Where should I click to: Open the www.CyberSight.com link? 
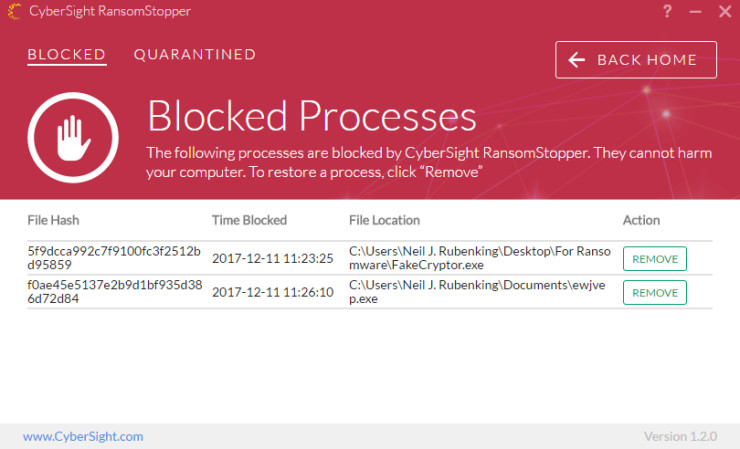(x=83, y=436)
